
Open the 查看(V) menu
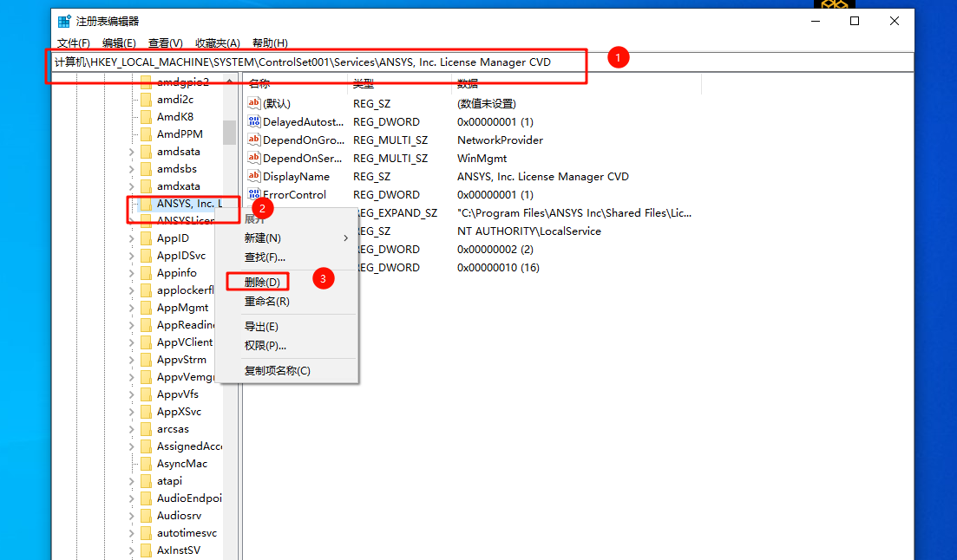pyautogui.click(x=167, y=42)
